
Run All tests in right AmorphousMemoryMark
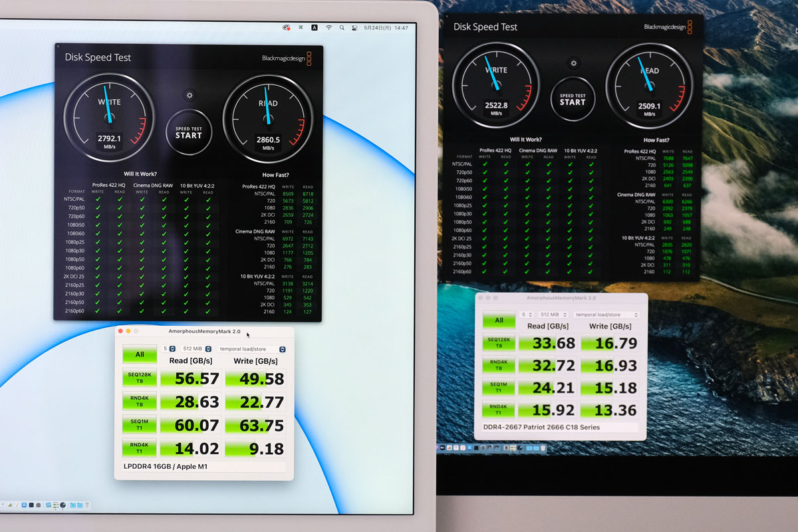click(499, 320)
